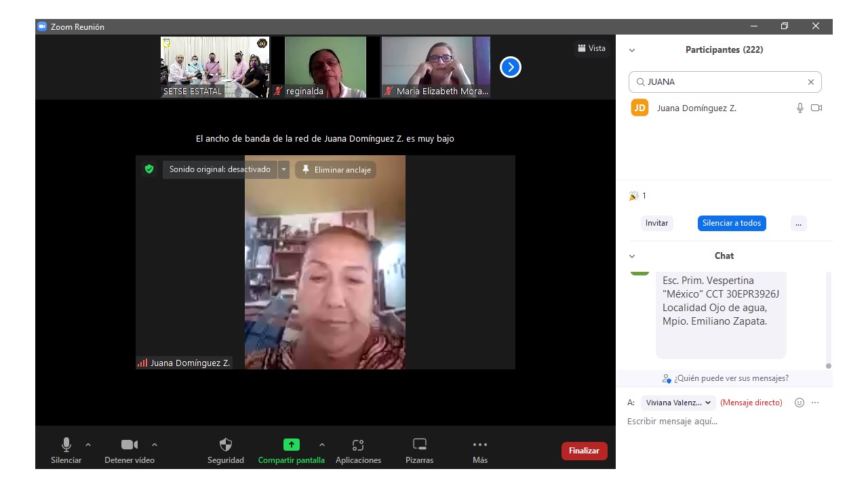868x488 pixels.
Task: Click the red Finalizar button
Action: pos(585,451)
